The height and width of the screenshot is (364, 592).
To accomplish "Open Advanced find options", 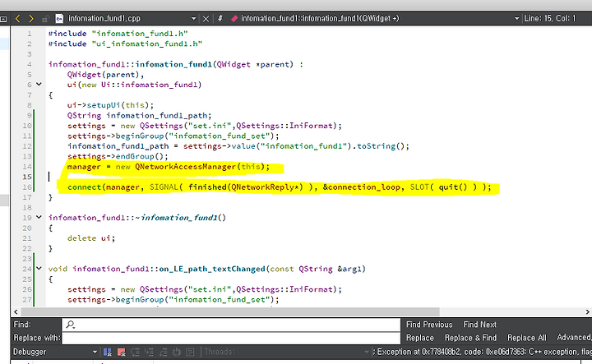I will point(574,338).
